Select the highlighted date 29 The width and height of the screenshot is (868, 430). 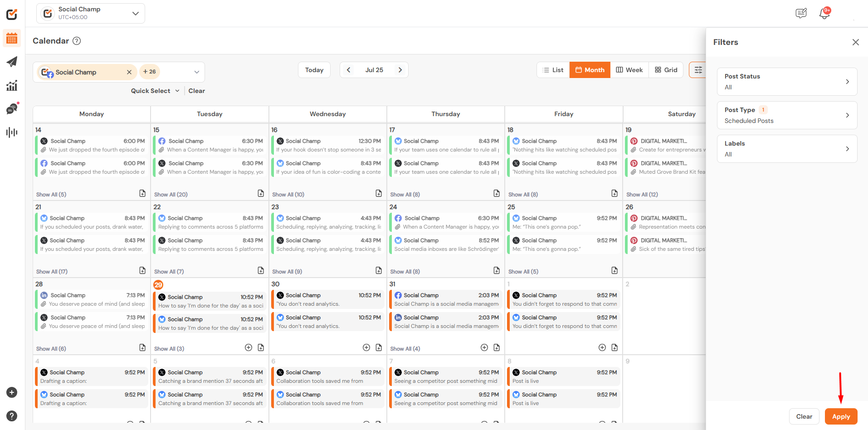pyautogui.click(x=158, y=285)
